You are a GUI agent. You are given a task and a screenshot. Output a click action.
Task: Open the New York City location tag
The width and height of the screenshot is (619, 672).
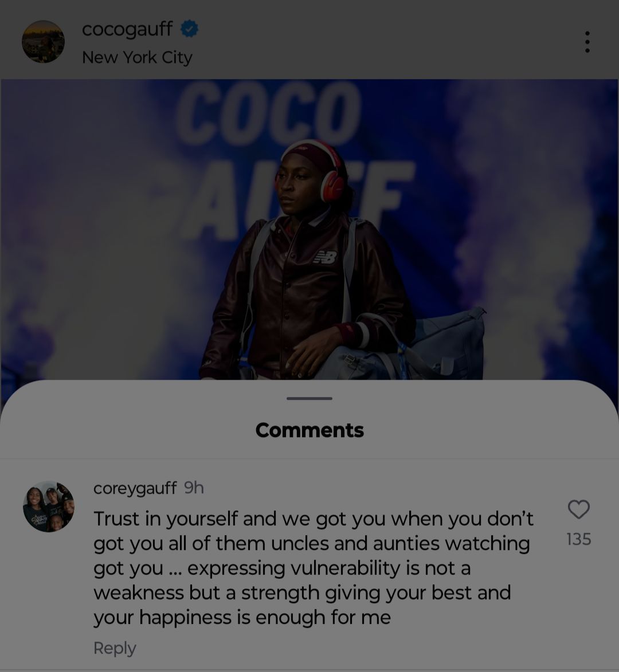pos(137,57)
